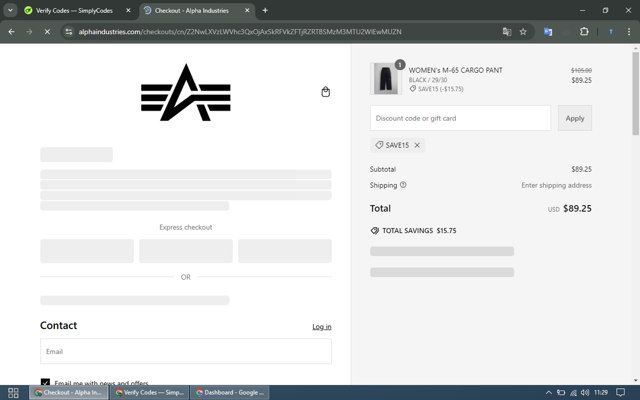The height and width of the screenshot is (400, 640).
Task: Remove the SAVE15 discount code
Action: 417,145
